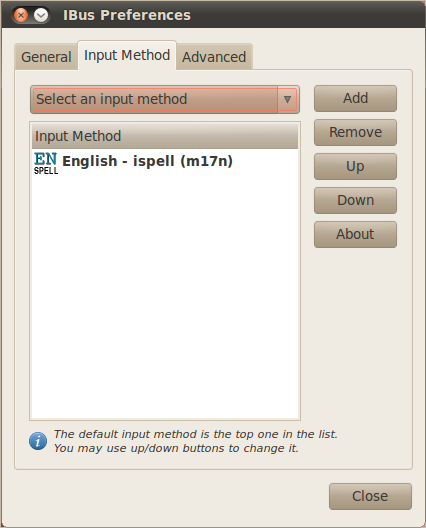
Task: Click the Remove button
Action: pos(355,132)
